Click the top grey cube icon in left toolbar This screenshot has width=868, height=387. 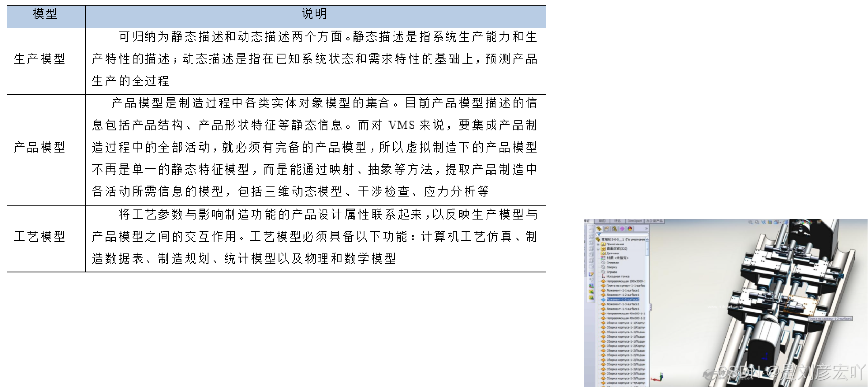tap(591, 231)
